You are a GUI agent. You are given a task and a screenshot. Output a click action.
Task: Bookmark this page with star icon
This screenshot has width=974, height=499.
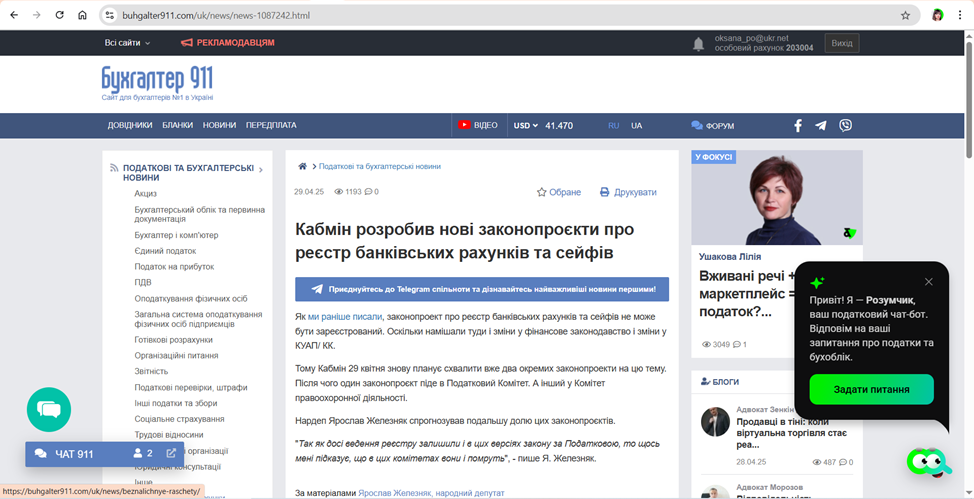905,16
